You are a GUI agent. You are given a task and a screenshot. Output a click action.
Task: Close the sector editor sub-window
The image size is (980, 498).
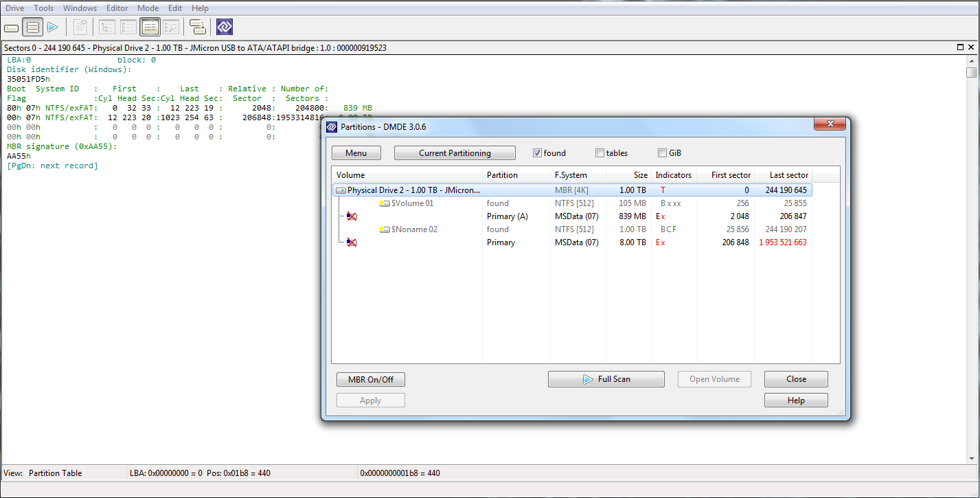click(971, 47)
